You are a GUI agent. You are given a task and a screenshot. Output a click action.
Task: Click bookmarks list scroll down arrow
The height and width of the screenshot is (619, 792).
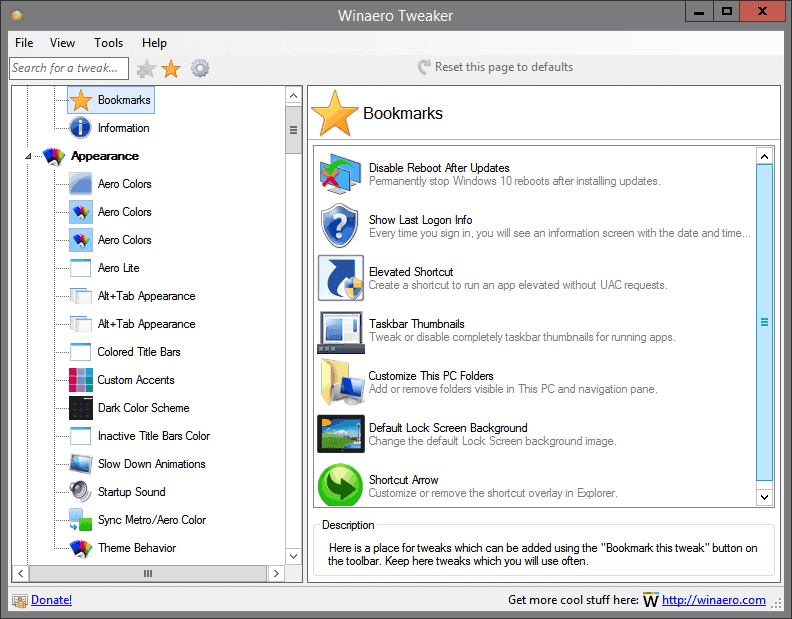pos(764,497)
